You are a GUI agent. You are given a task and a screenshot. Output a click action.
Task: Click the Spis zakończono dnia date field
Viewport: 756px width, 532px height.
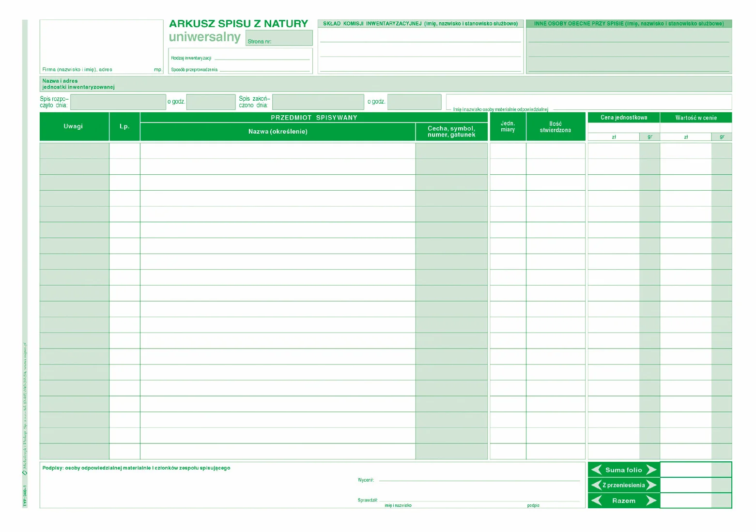pos(318,102)
